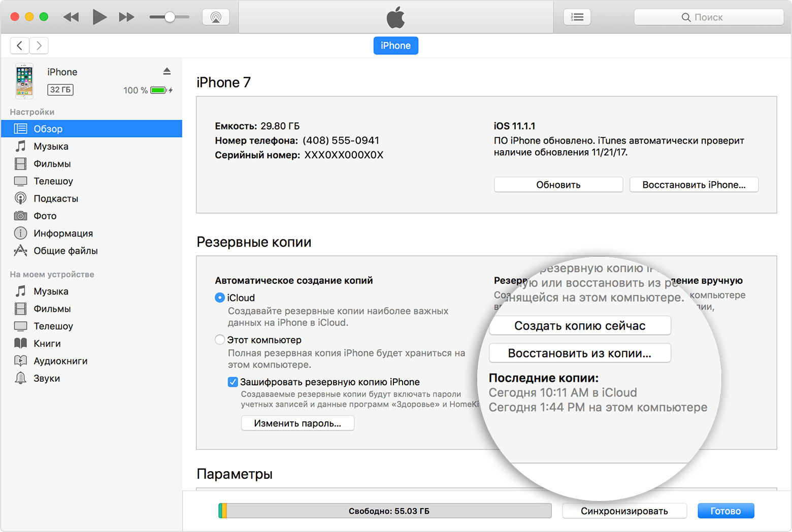Viewport: 792px width, 532px height.
Task: Select the iPhone tab at top
Action: point(395,46)
